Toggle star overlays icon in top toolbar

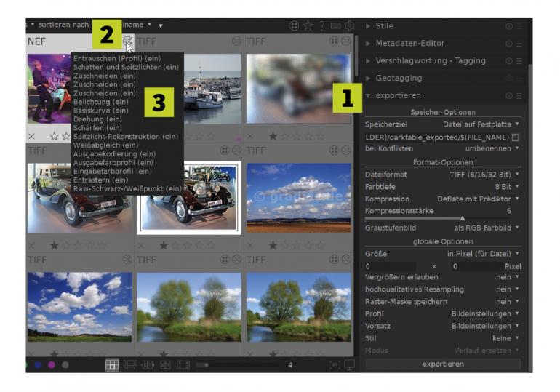308,25
